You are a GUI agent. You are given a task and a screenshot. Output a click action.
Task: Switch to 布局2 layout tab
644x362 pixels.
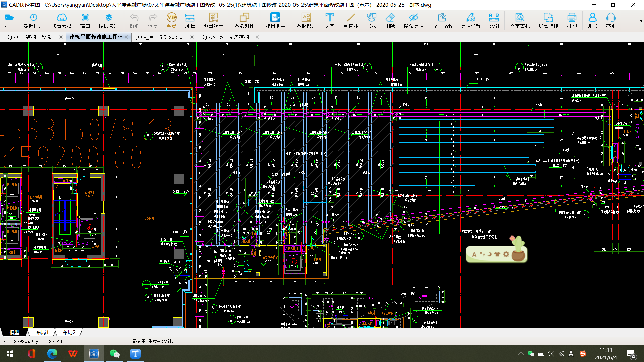[69, 332]
